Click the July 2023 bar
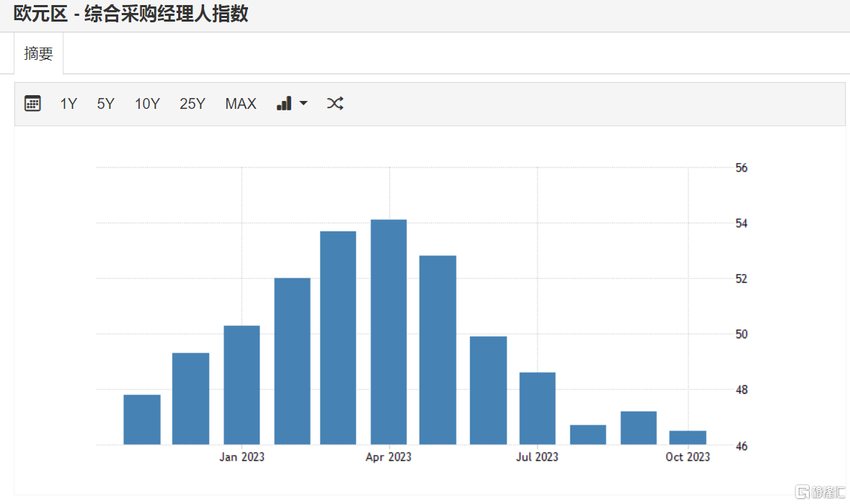 click(537, 408)
